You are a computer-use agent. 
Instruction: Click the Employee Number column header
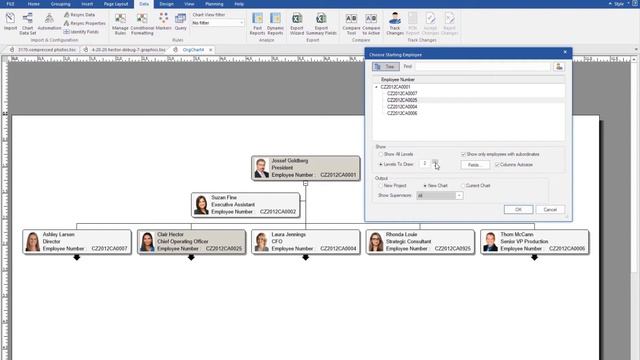(398, 80)
